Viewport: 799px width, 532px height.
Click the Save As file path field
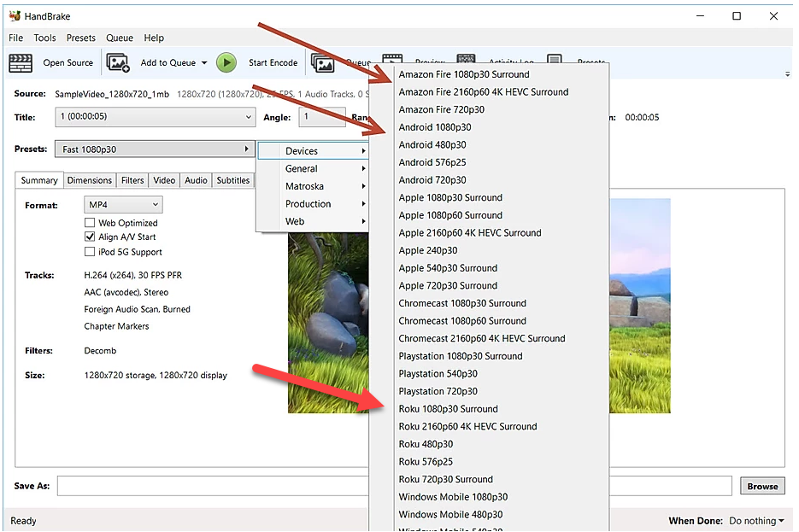coord(395,486)
